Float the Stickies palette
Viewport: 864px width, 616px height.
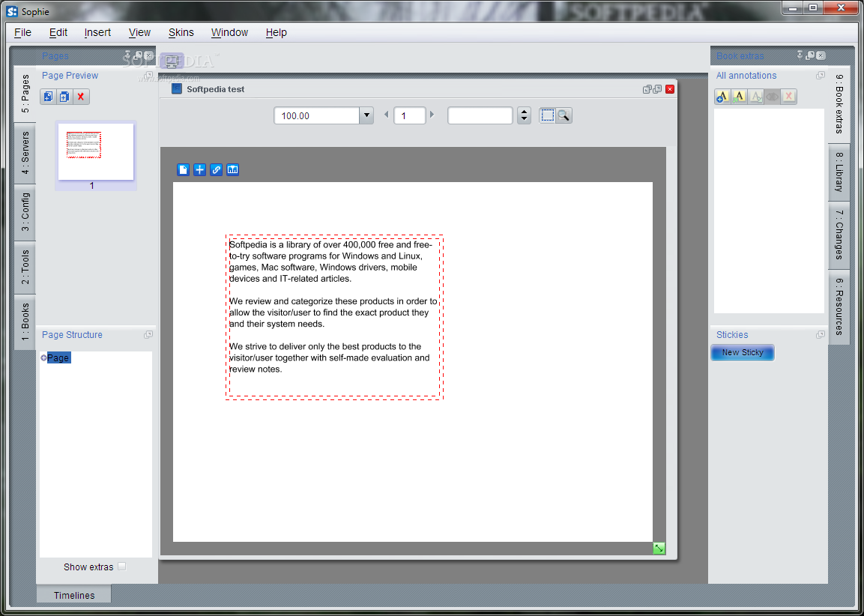821,334
